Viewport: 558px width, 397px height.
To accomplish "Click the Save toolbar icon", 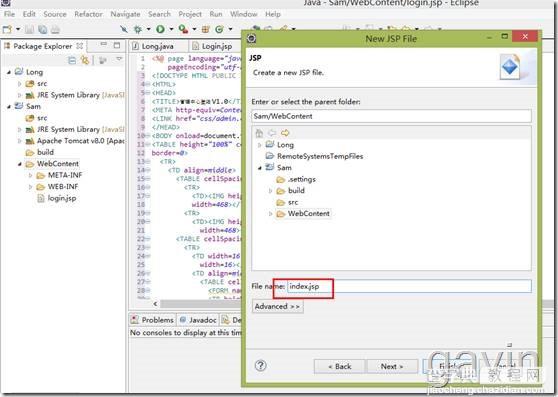I will tap(30, 30).
